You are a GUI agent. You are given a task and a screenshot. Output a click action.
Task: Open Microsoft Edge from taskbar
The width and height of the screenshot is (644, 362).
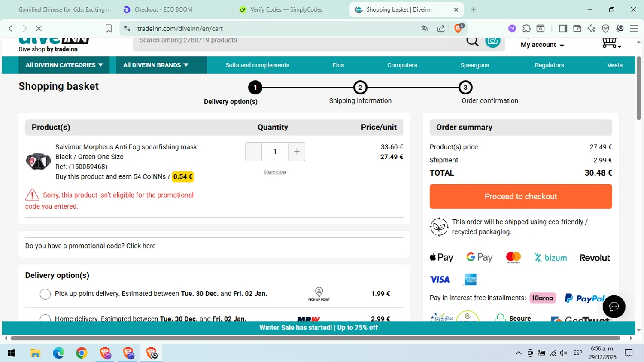coord(58,353)
